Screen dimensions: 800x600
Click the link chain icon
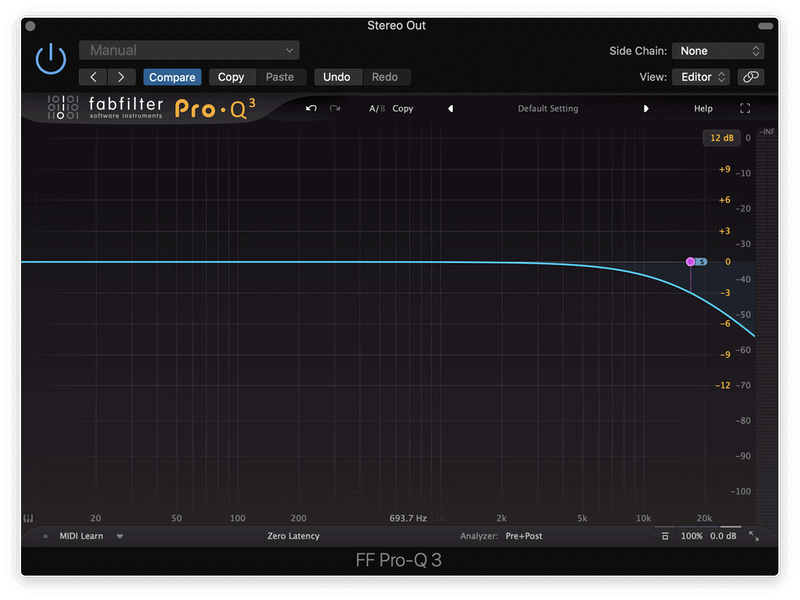coord(751,77)
